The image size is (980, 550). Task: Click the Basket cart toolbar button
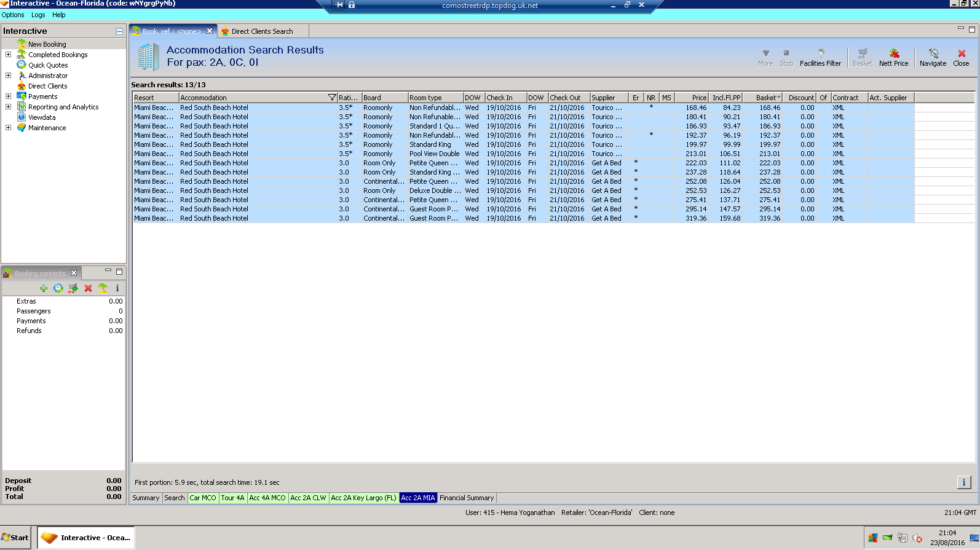tap(863, 57)
